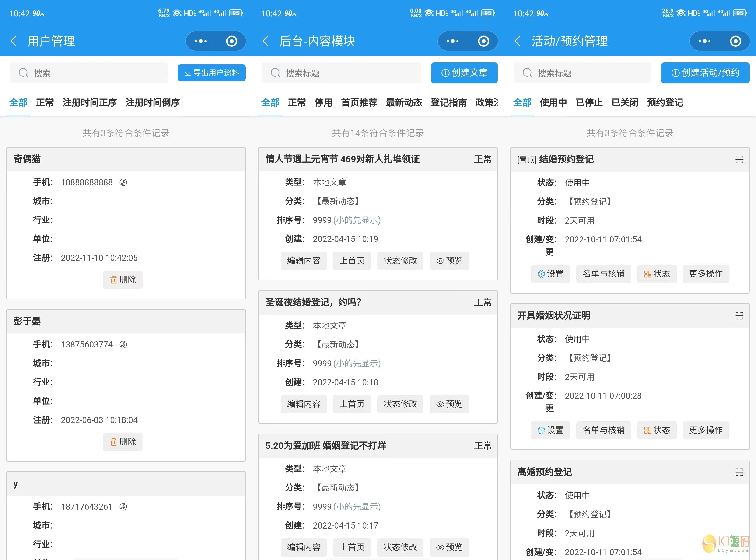
Task: Edit content of 情人节遇上元宵节 article
Action: tap(303, 261)
